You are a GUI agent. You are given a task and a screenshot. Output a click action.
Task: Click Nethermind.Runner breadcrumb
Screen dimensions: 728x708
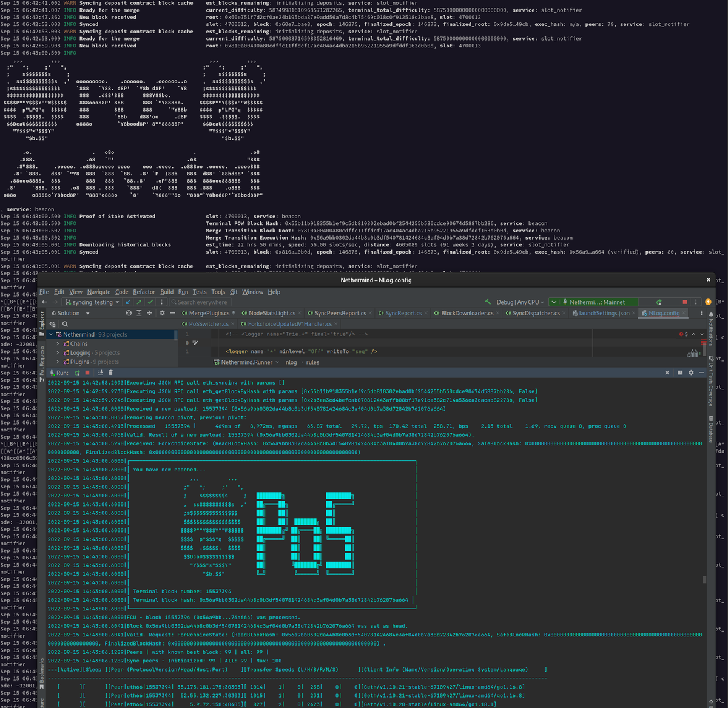[x=246, y=362]
